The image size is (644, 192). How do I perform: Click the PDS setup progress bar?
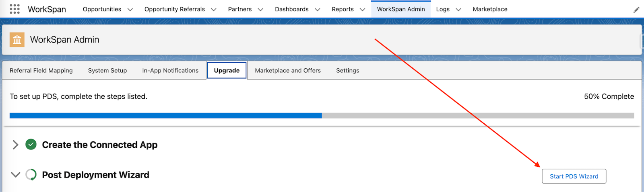(x=322, y=116)
